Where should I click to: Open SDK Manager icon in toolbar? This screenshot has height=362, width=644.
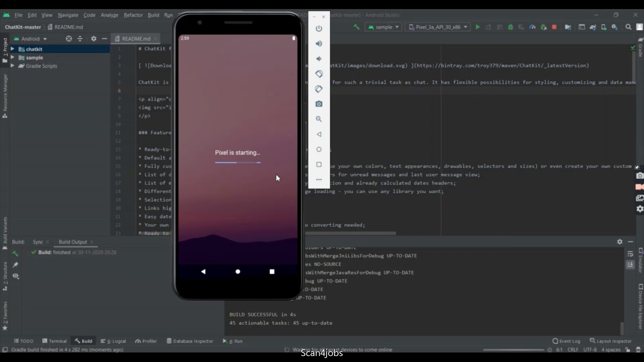(614, 27)
